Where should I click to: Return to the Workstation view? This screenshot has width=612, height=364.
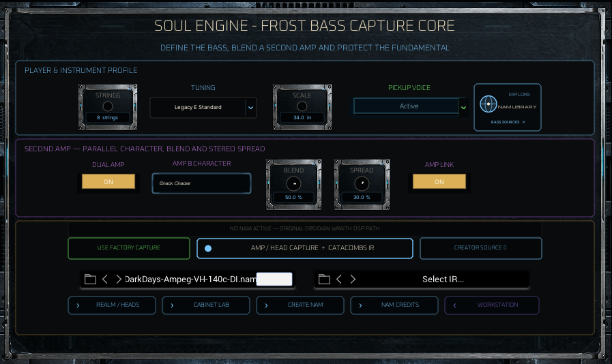(492, 305)
